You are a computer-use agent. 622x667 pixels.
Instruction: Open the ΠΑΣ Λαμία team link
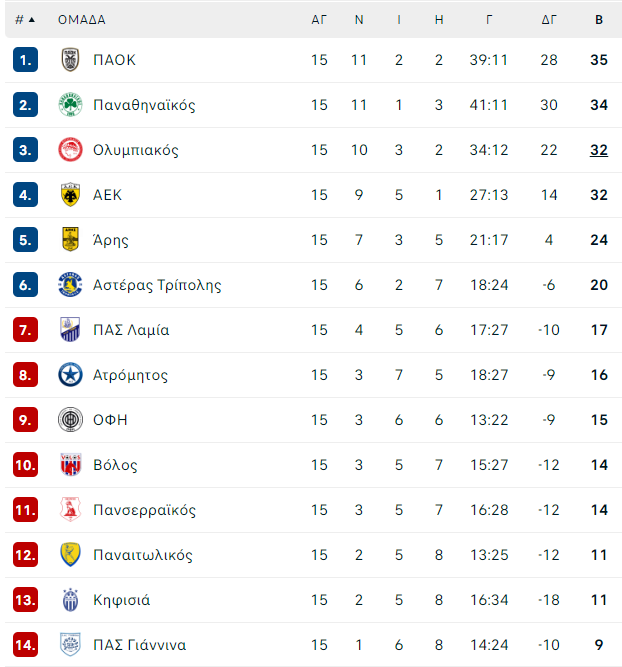point(131,330)
